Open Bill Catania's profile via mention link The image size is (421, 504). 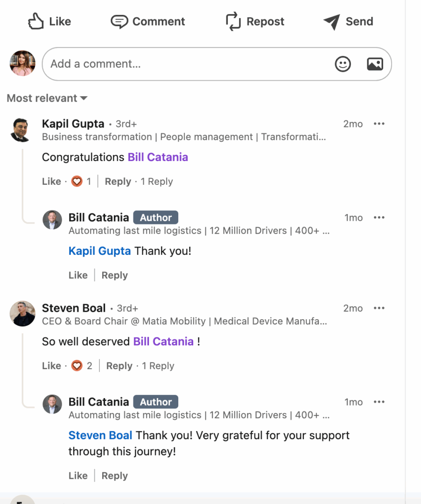[158, 157]
